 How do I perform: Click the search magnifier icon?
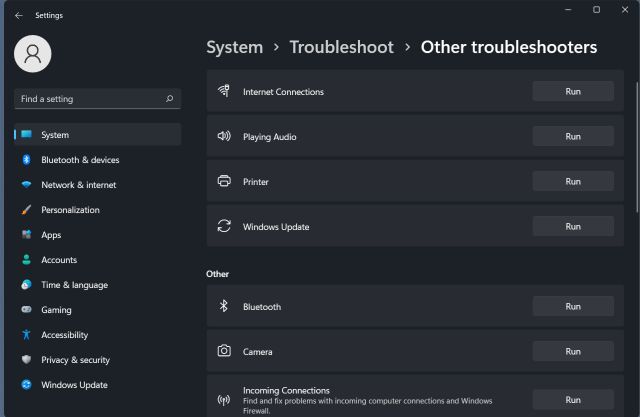169,99
